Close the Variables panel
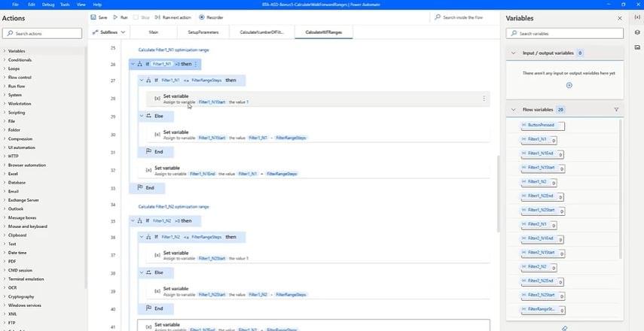 point(619,18)
